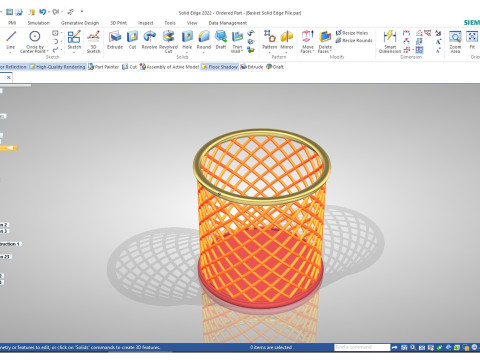Click the Find a command search box
480x360 pixels.
[x=362, y=347]
